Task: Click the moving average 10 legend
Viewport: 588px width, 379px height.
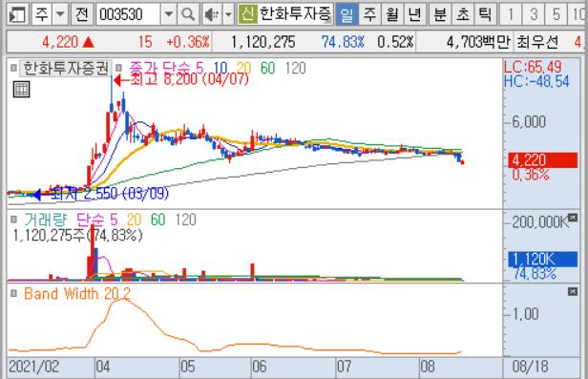Action: pos(220,68)
